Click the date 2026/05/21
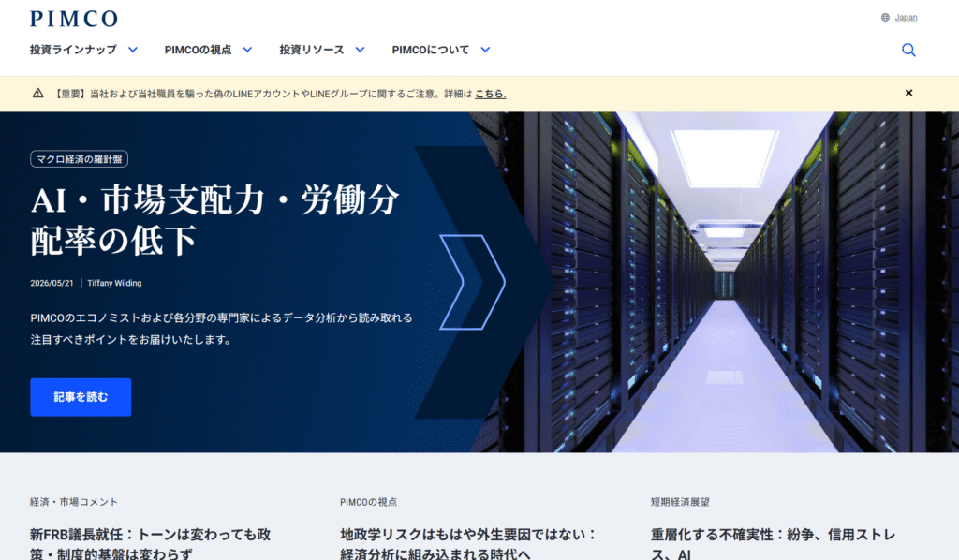The height and width of the screenshot is (560, 959). tap(52, 283)
